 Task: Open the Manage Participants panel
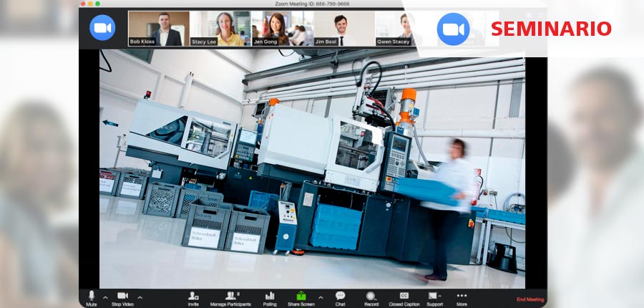point(230,296)
